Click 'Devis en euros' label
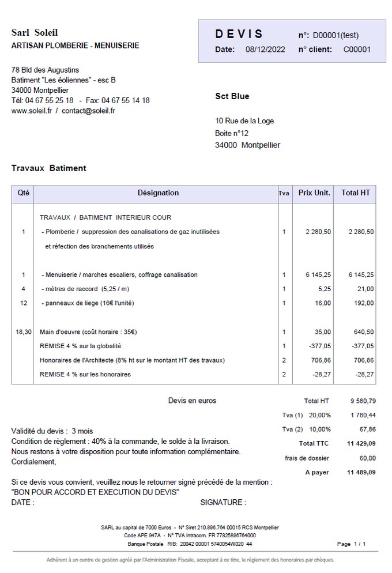The height and width of the screenshot is (573, 392). click(x=192, y=401)
